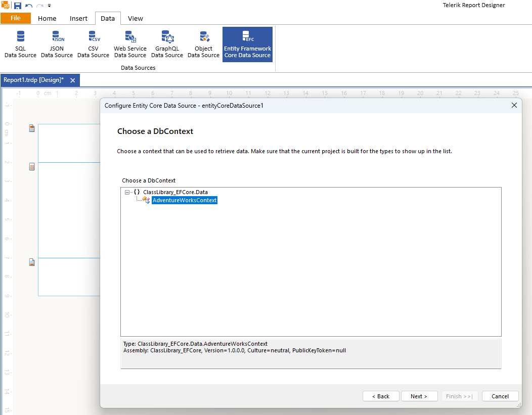This screenshot has height=415, width=532.
Task: Add an Object Data Source
Action: (204, 44)
